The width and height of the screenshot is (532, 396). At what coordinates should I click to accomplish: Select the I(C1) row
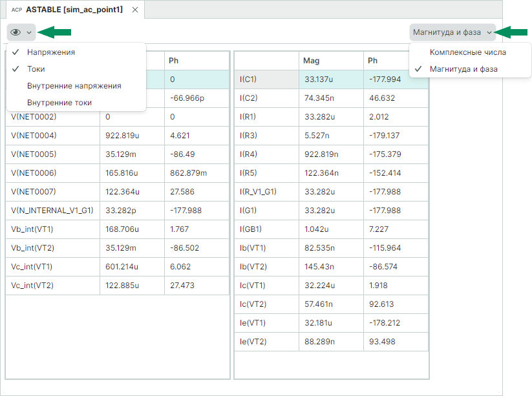(x=248, y=79)
